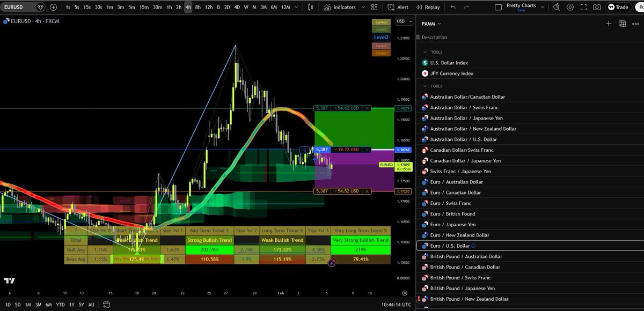
Task: Click the Level2 legend label
Action: pos(381,38)
